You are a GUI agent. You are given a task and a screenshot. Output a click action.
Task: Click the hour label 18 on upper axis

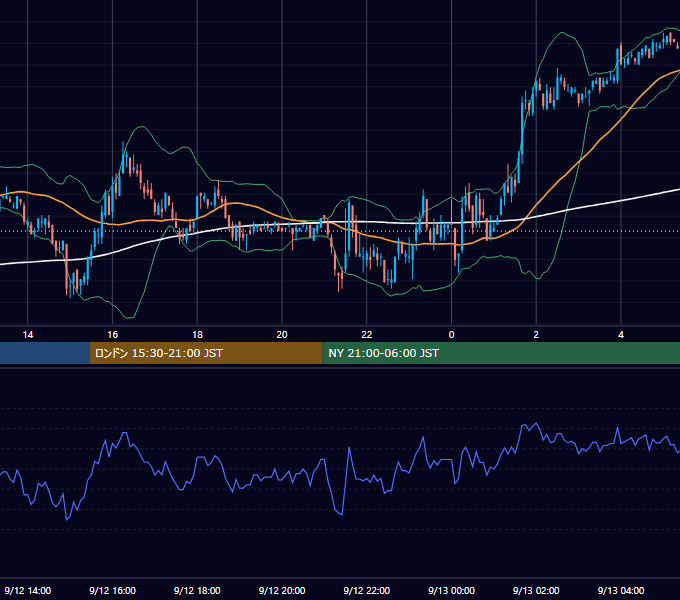(x=197, y=335)
